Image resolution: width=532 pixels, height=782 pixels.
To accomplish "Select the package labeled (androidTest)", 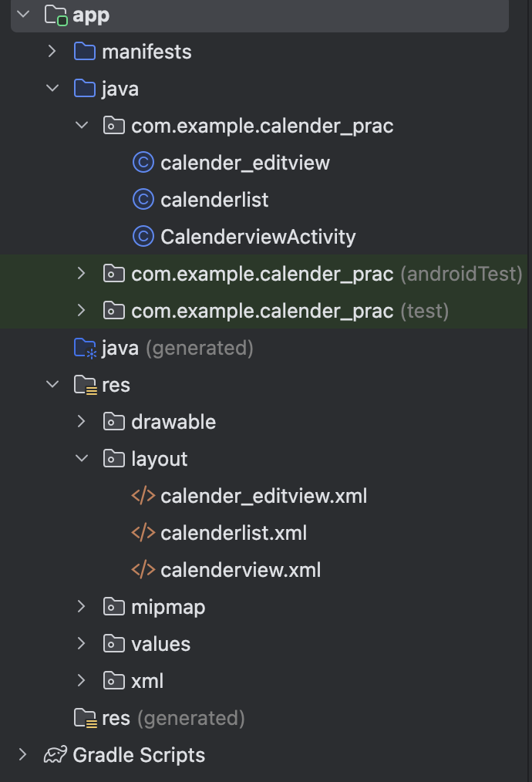I will (x=327, y=274).
